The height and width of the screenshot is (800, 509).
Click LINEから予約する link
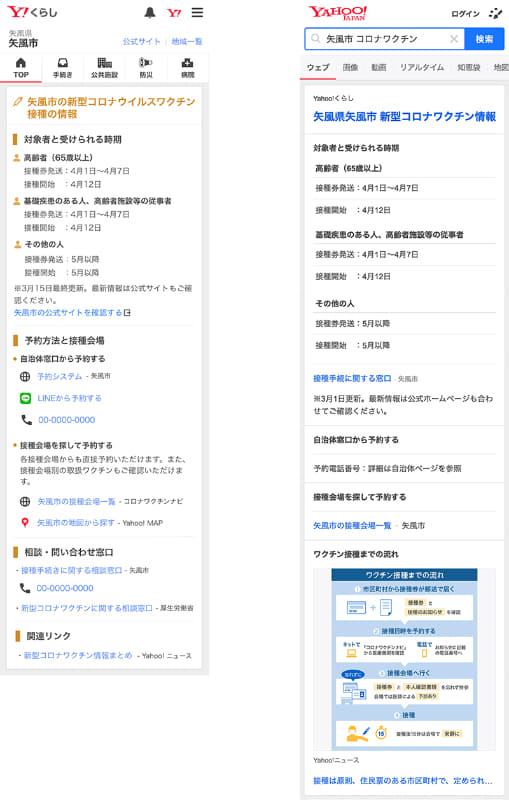tap(69, 398)
